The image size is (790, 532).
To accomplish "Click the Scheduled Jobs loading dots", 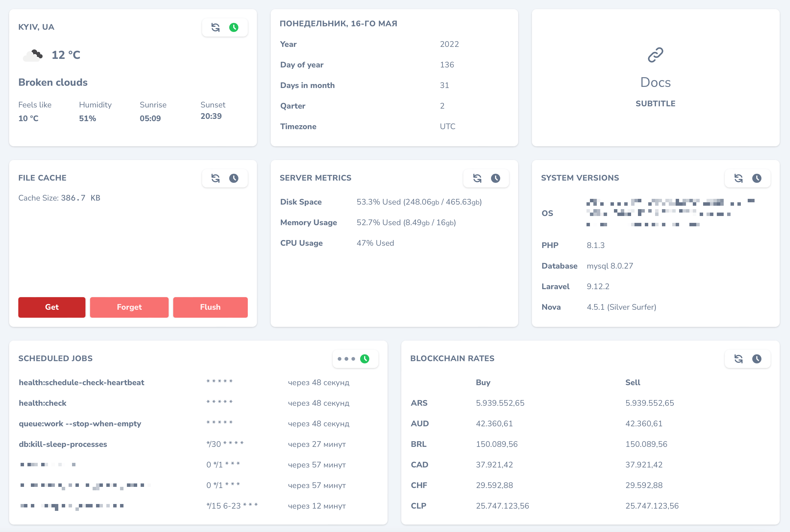I will [346, 359].
